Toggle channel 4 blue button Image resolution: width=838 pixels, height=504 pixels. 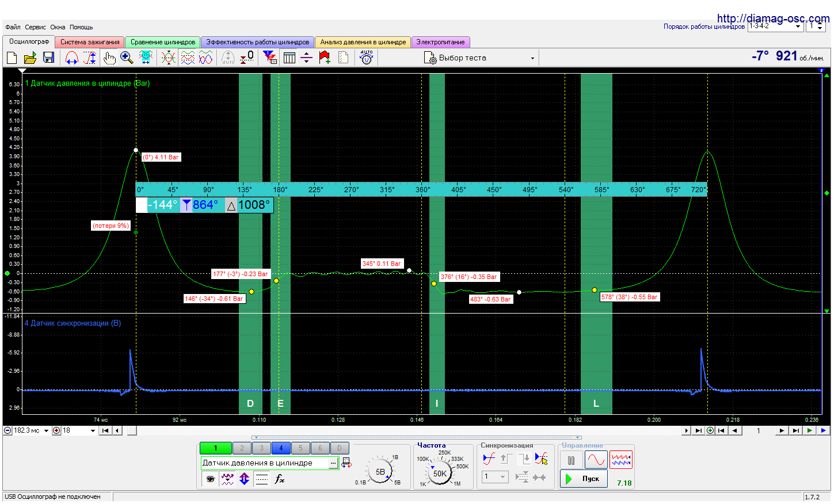pyautogui.click(x=281, y=448)
